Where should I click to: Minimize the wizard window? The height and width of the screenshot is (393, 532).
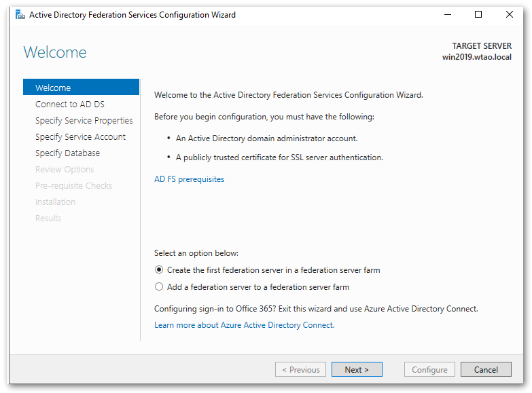click(447, 15)
